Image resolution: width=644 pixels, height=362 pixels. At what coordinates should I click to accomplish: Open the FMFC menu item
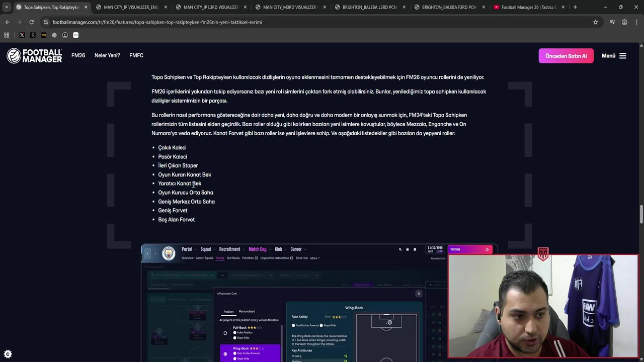[136, 55]
